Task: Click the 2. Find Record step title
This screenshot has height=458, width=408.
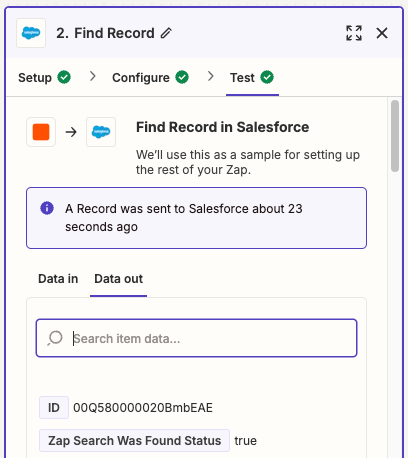Action: [105, 33]
